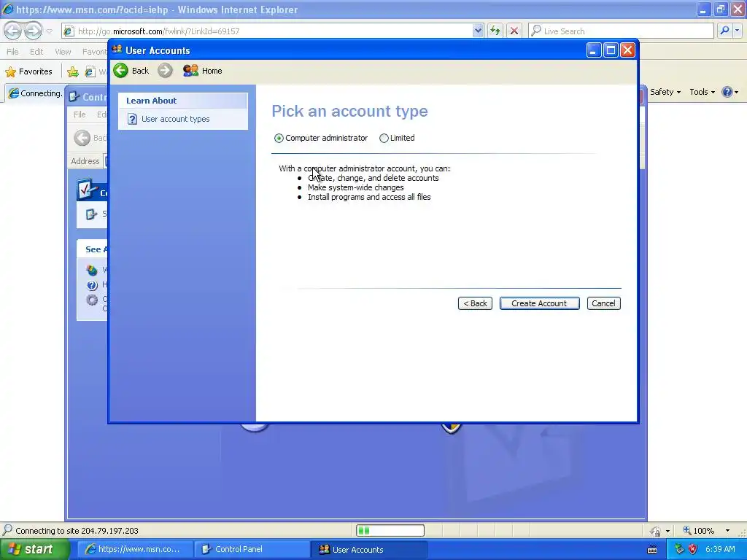
Task: Switch to User Accounts taskbar button
Action: [368, 550]
